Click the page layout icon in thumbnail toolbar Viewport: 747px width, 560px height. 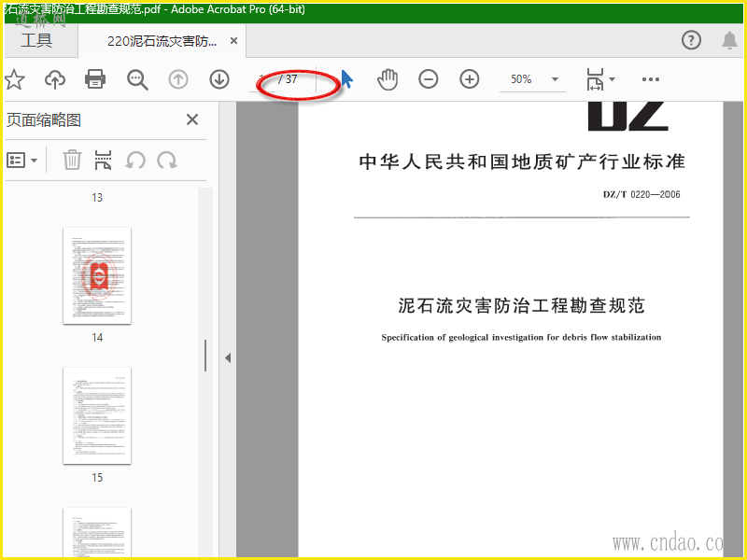pyautogui.click(x=103, y=160)
